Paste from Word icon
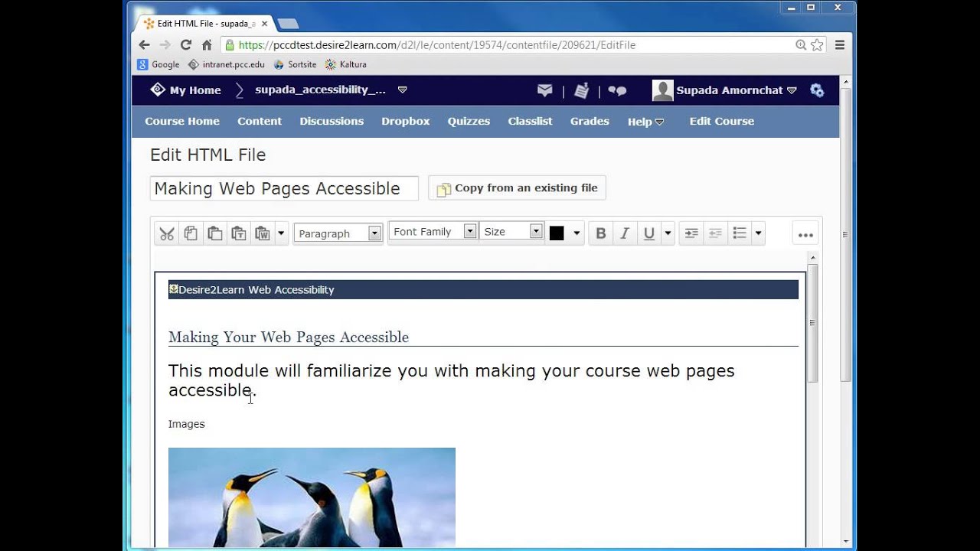The width and height of the screenshot is (980, 551). (x=263, y=233)
